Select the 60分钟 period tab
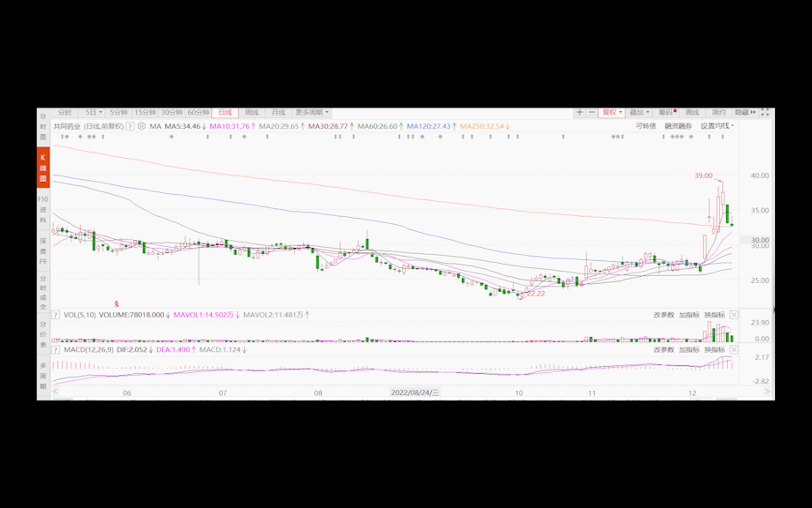Viewport: 812px width, 508px height. coord(198,113)
